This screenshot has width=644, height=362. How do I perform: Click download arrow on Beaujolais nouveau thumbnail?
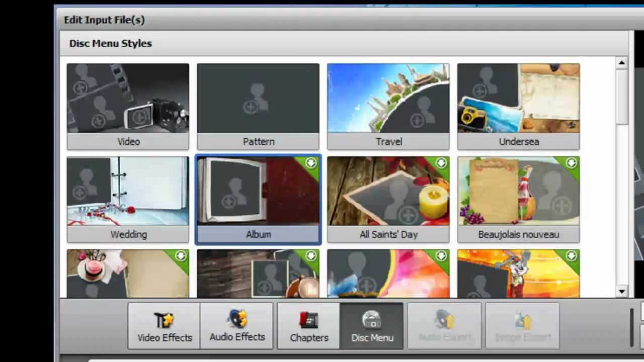click(x=572, y=163)
